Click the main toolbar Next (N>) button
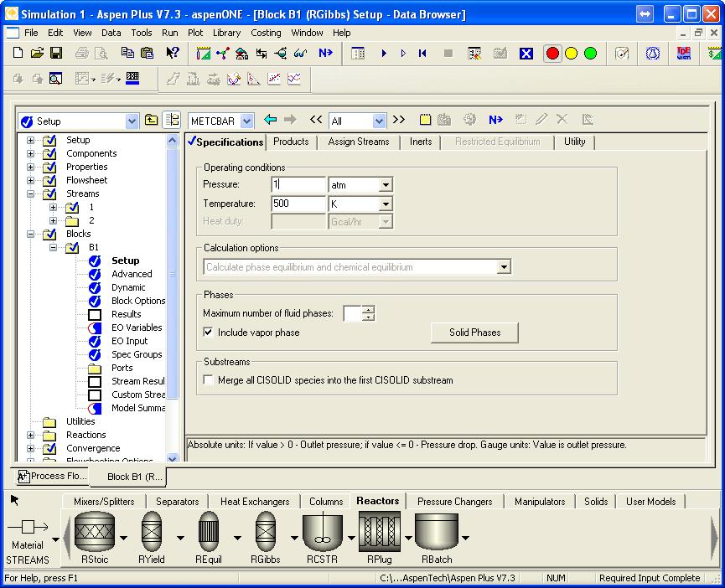This screenshot has width=725, height=588. pos(325,53)
